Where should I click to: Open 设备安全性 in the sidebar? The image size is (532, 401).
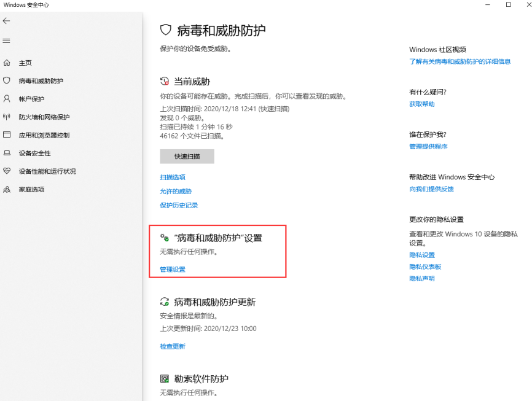click(35, 153)
